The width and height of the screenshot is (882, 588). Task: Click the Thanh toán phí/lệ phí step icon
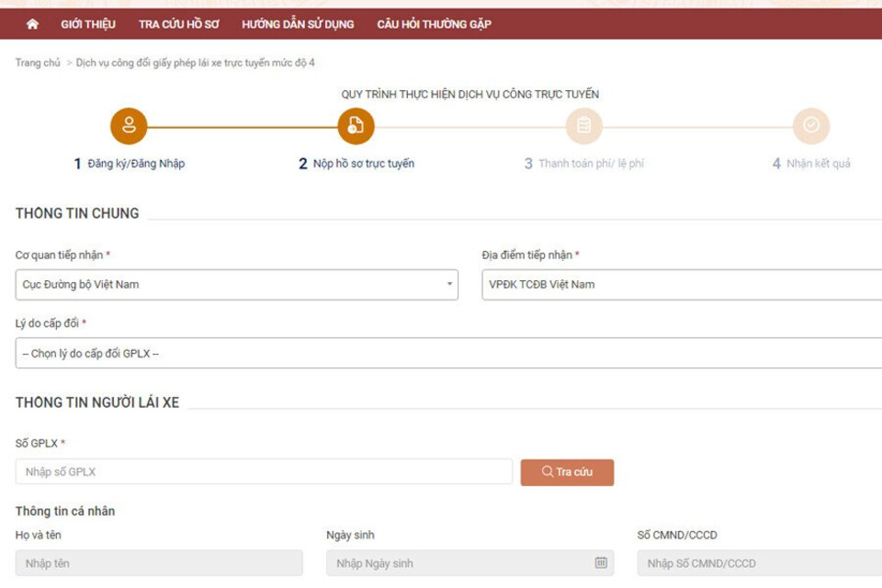(583, 126)
